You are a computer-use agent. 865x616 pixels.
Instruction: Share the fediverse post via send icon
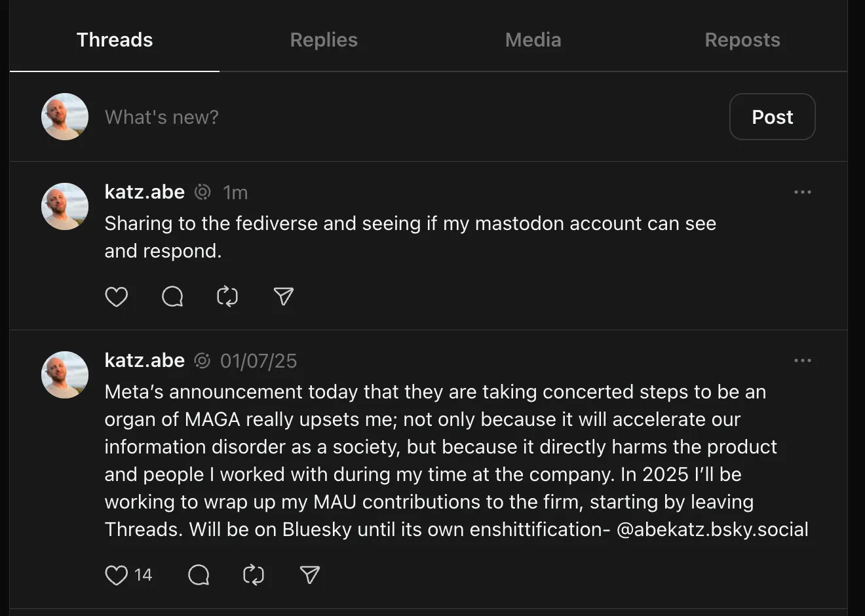click(283, 297)
